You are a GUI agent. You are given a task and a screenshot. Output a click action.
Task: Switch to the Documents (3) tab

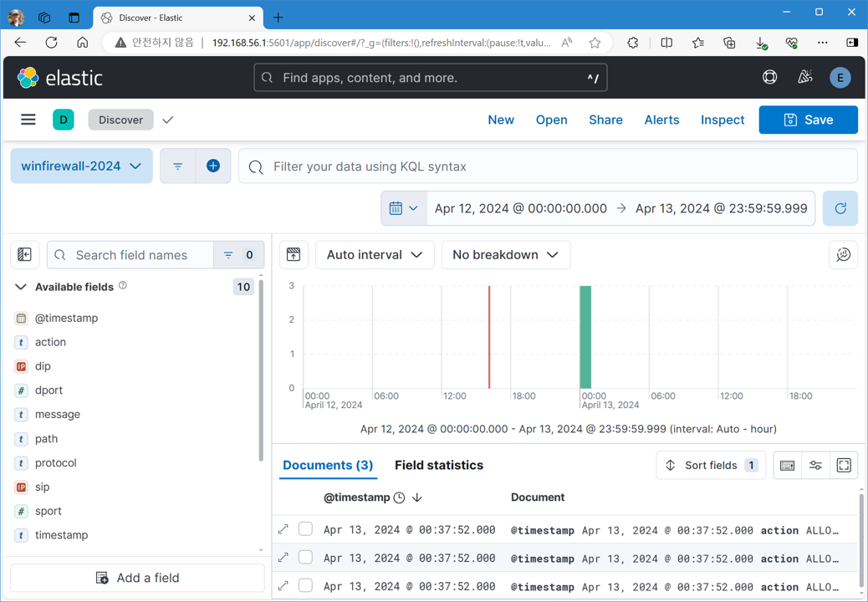click(x=328, y=466)
